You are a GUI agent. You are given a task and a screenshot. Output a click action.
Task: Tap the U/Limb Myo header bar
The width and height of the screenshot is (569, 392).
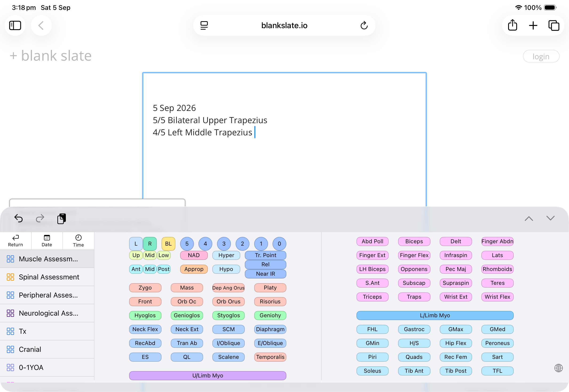(x=208, y=376)
